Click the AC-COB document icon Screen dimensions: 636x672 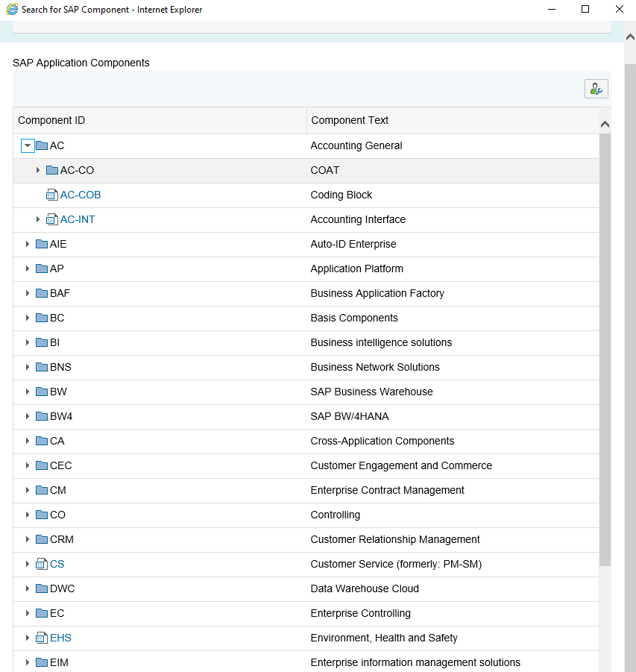(52, 195)
